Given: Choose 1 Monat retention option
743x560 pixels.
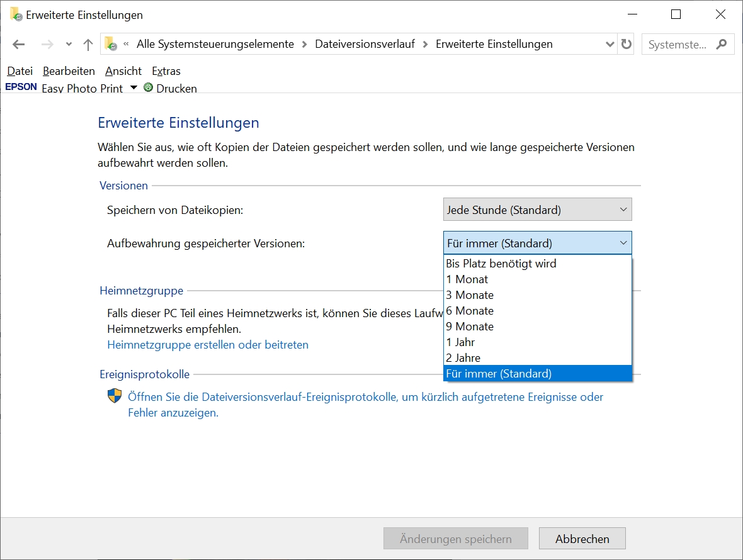Looking at the screenshot, I should (537, 279).
